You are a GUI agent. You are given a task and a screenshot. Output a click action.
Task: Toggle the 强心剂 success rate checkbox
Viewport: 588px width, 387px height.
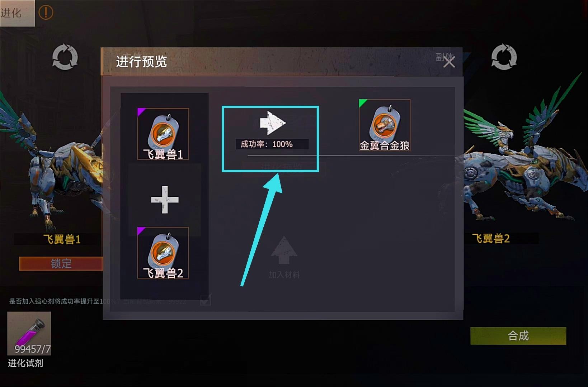tap(206, 300)
